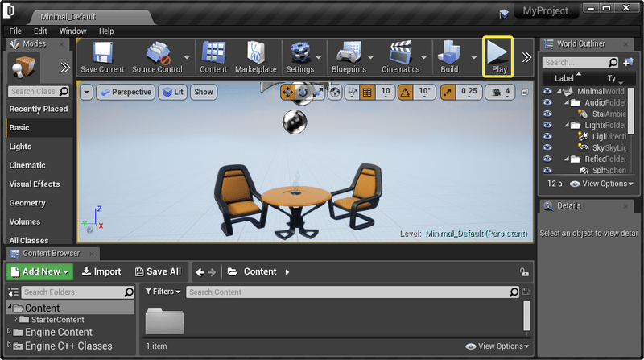Image resolution: width=644 pixels, height=360 pixels.
Task: Toggle surface snapping icon in viewport
Action: [x=352, y=92]
